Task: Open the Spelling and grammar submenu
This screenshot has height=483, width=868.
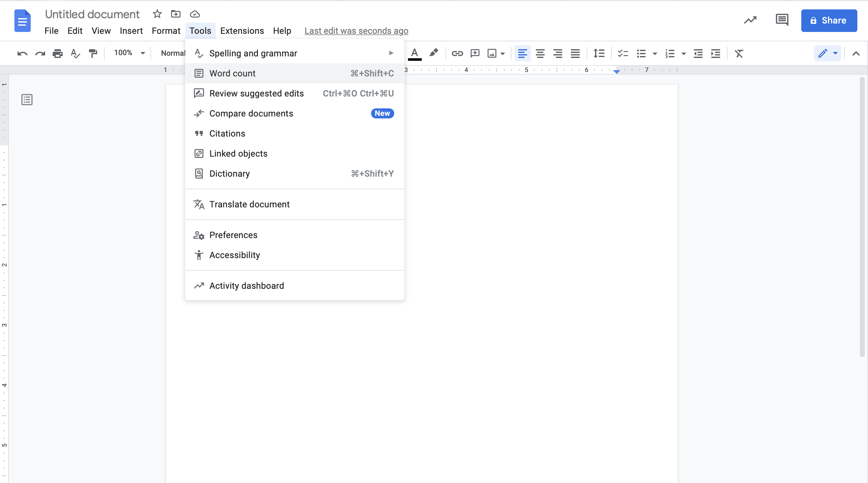Action: [390, 53]
